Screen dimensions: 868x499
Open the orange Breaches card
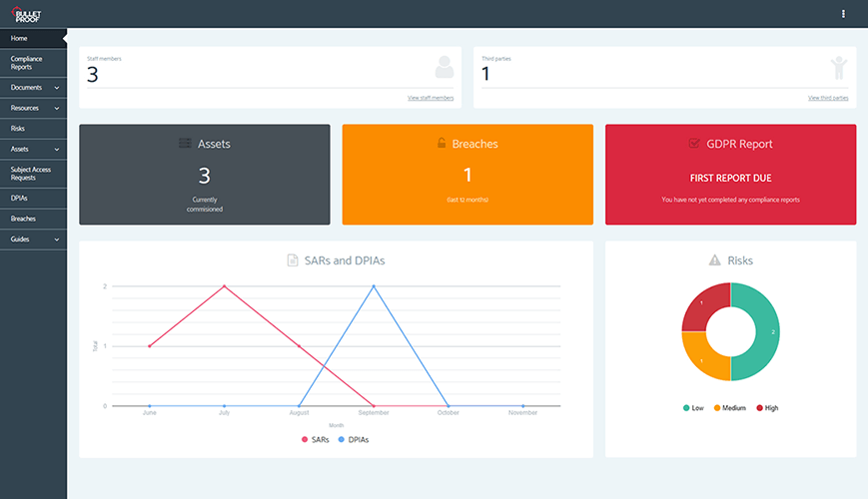pyautogui.click(x=467, y=175)
